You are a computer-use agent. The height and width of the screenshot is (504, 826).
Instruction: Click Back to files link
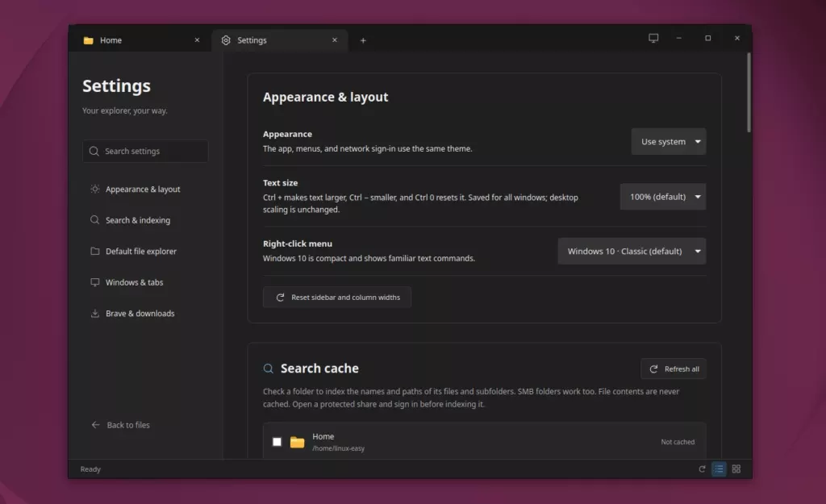(x=121, y=424)
